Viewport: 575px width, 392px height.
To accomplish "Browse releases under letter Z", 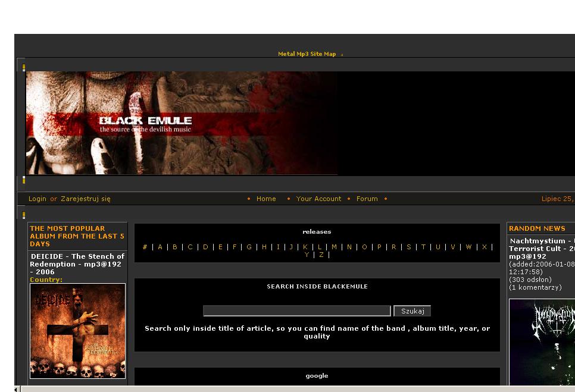I will tap(321, 255).
